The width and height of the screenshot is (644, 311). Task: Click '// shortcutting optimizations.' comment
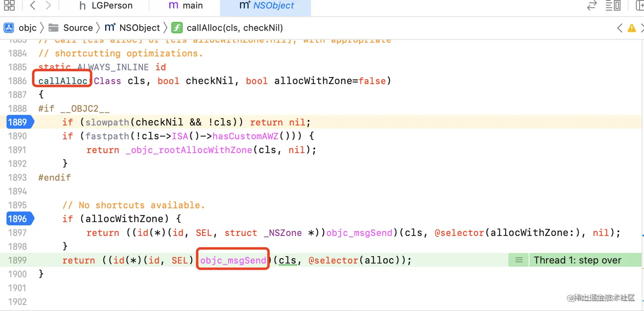pos(121,53)
